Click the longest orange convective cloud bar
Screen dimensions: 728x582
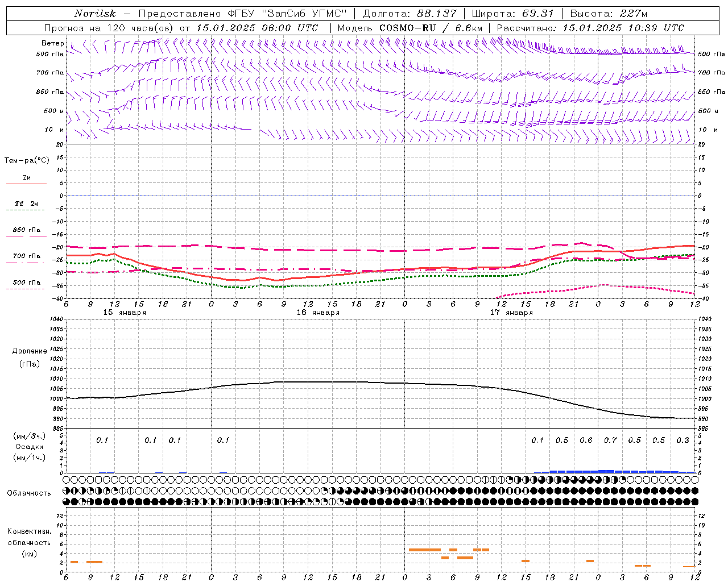[x=425, y=550]
